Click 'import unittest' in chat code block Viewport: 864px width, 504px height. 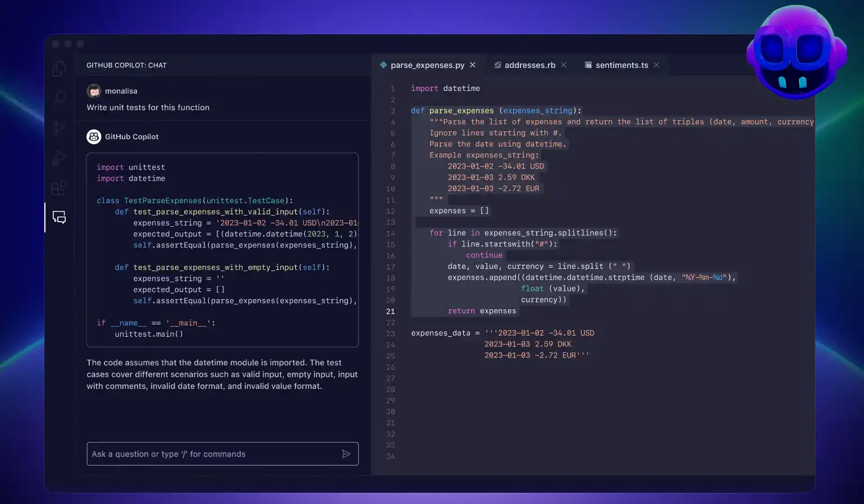[x=131, y=167]
